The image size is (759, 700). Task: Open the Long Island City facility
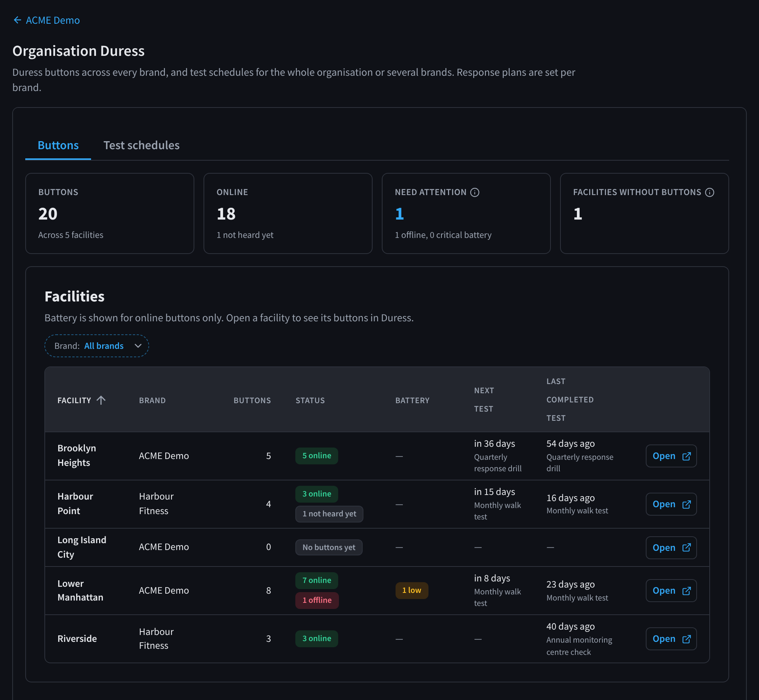(671, 547)
